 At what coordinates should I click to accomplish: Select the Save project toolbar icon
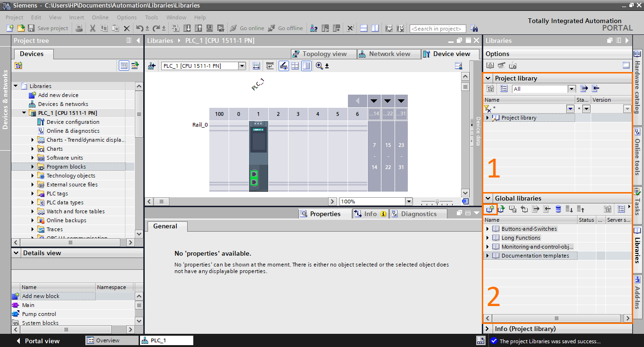(31, 28)
